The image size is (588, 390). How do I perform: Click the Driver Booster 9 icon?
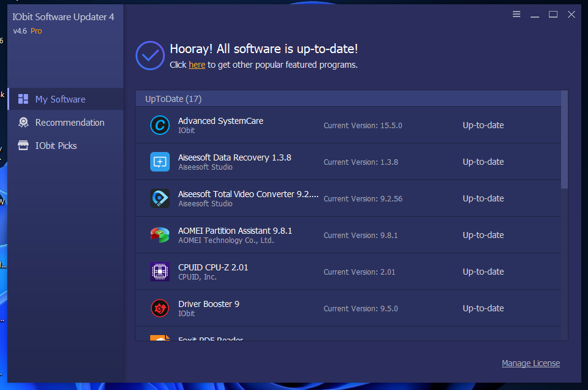(x=160, y=308)
